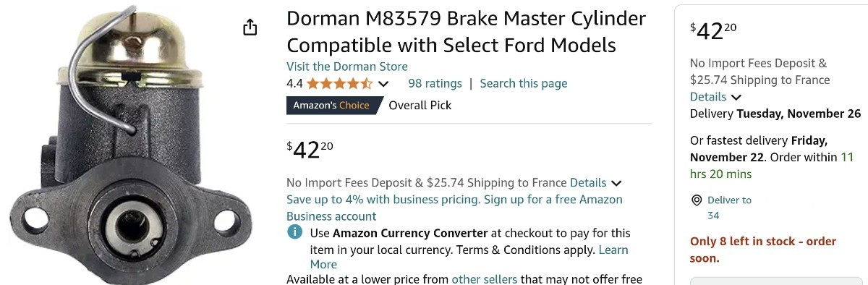The height and width of the screenshot is (285, 868).
Task: Click the location pin icon
Action: click(x=697, y=200)
